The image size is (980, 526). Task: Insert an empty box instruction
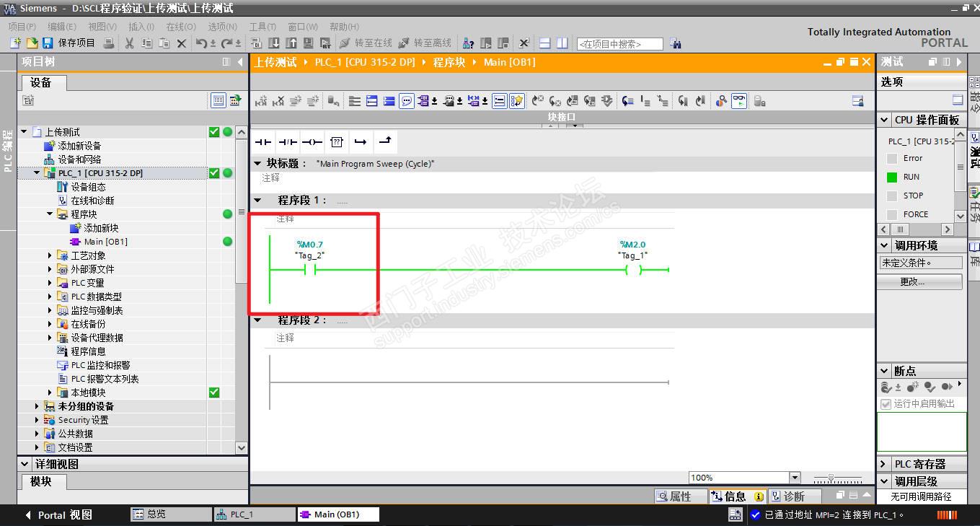(x=337, y=142)
